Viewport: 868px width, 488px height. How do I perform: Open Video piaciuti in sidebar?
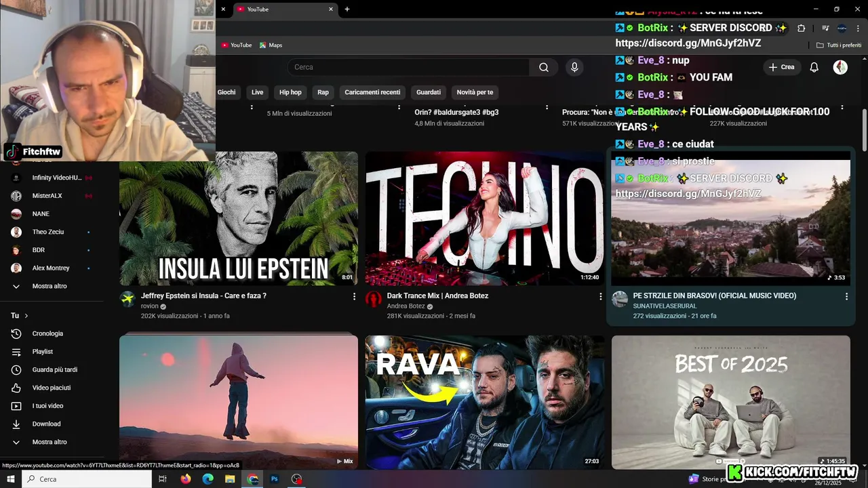click(52, 388)
